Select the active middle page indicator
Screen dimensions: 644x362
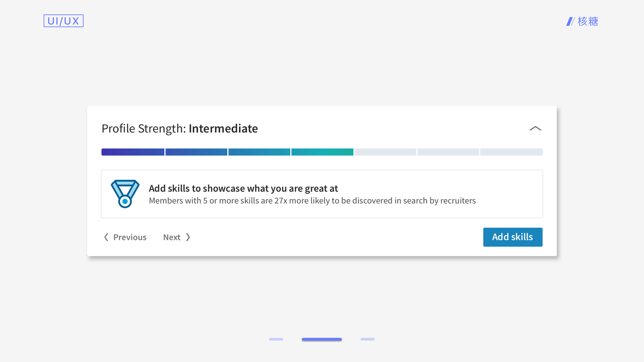coord(322,339)
